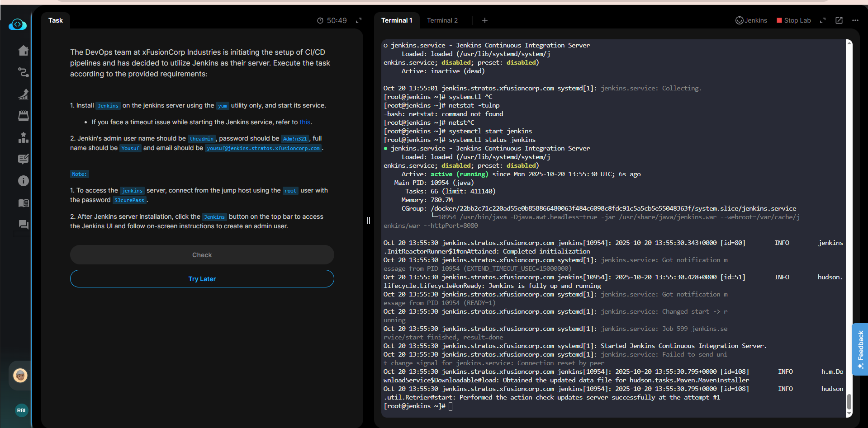Switch to the Terminal 2 tab
868x428 pixels.
pos(442,20)
